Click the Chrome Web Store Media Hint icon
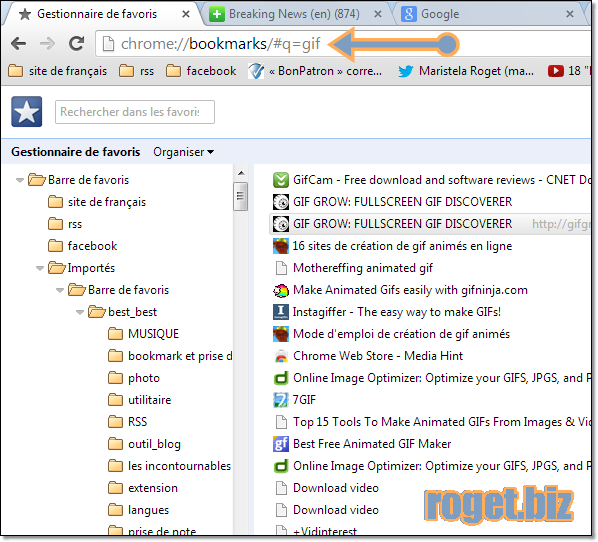The image size is (598, 542). click(281, 356)
